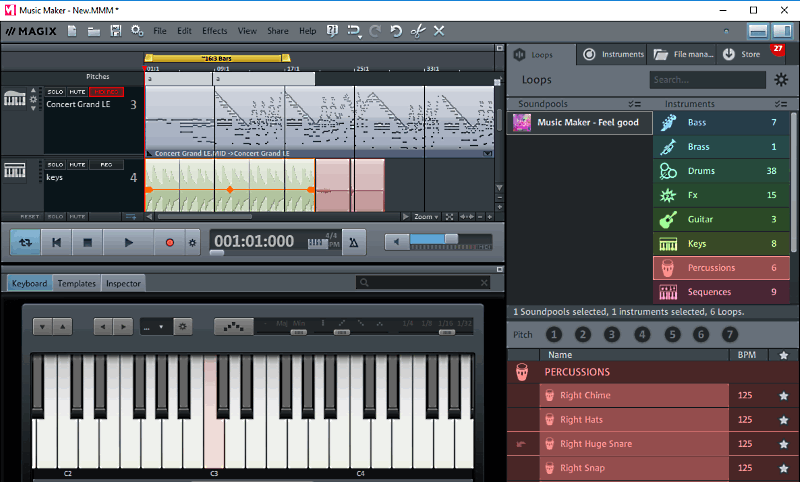The height and width of the screenshot is (482, 800).
Task: Click the arpeggiator pattern button on keyboard
Action: [x=234, y=326]
